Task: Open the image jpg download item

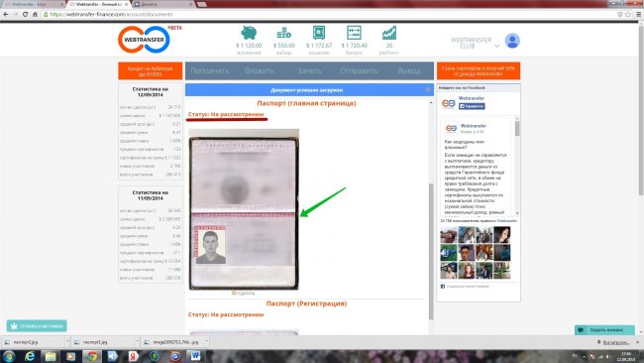Action: point(171,342)
